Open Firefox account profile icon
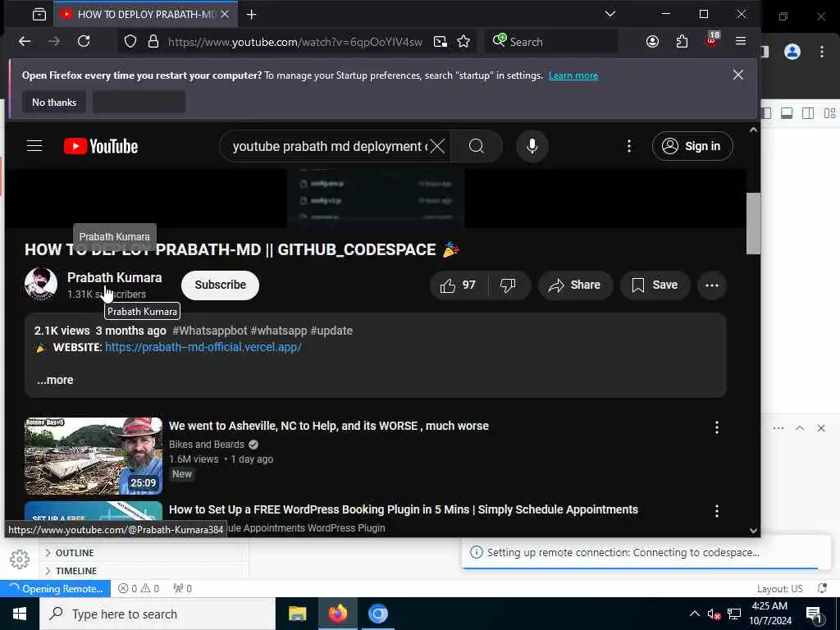 pos(652,41)
